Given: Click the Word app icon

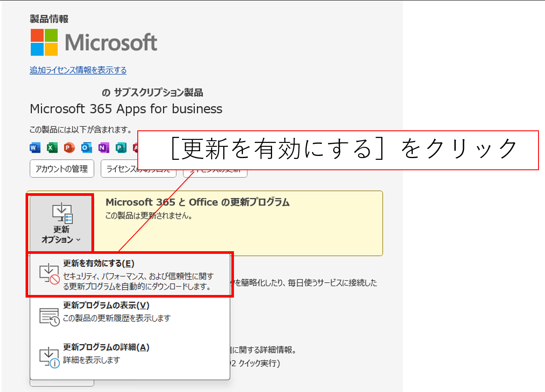Looking at the screenshot, I should coord(35,148).
